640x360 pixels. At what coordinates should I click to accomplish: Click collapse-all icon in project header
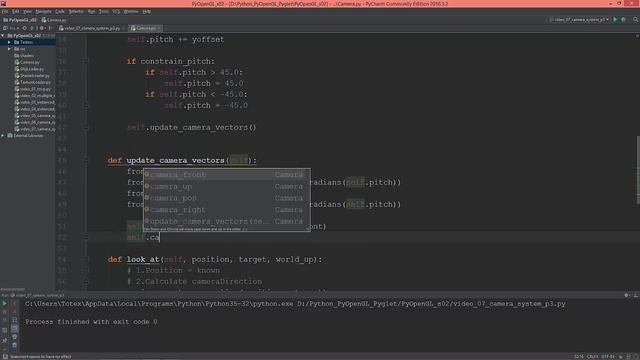[32, 28]
